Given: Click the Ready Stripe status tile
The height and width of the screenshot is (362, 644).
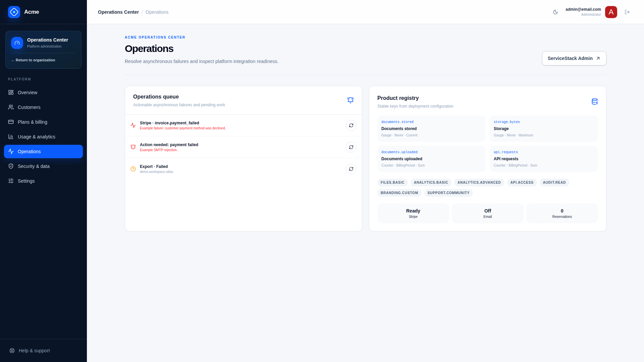Looking at the screenshot, I should coord(413,213).
